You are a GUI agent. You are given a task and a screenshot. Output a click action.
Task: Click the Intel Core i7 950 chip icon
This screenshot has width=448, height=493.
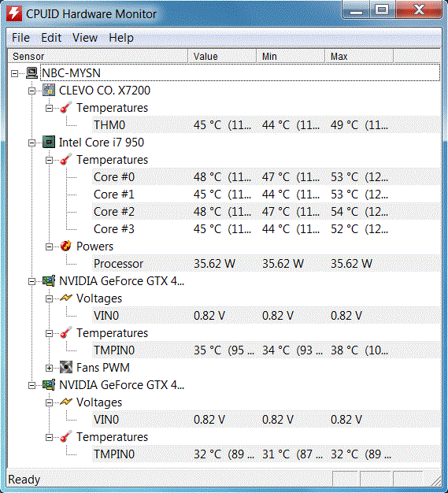49,142
